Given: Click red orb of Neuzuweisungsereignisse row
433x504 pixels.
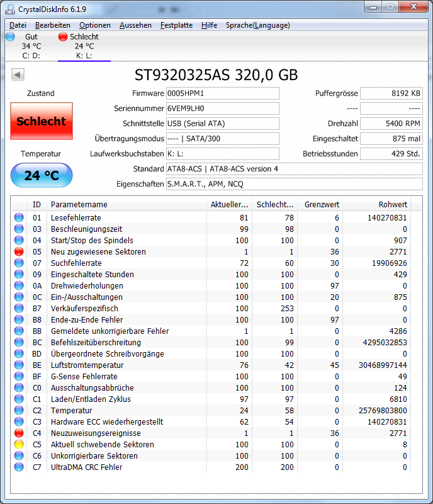Looking at the screenshot, I should click(19, 433).
